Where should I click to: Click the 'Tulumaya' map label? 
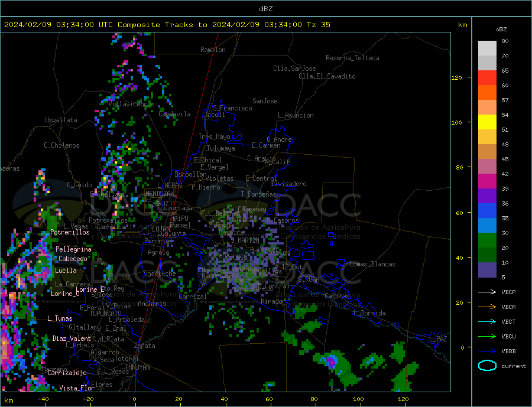(221, 148)
